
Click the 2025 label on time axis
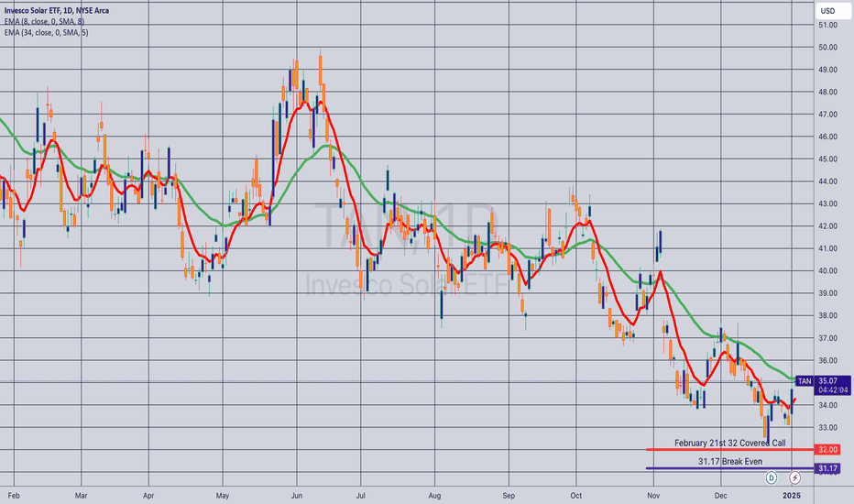(792, 496)
